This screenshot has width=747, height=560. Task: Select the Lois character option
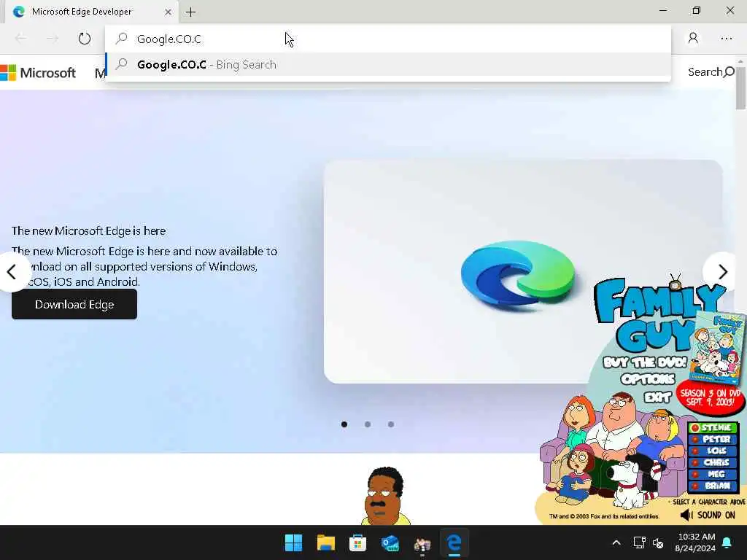click(713, 451)
